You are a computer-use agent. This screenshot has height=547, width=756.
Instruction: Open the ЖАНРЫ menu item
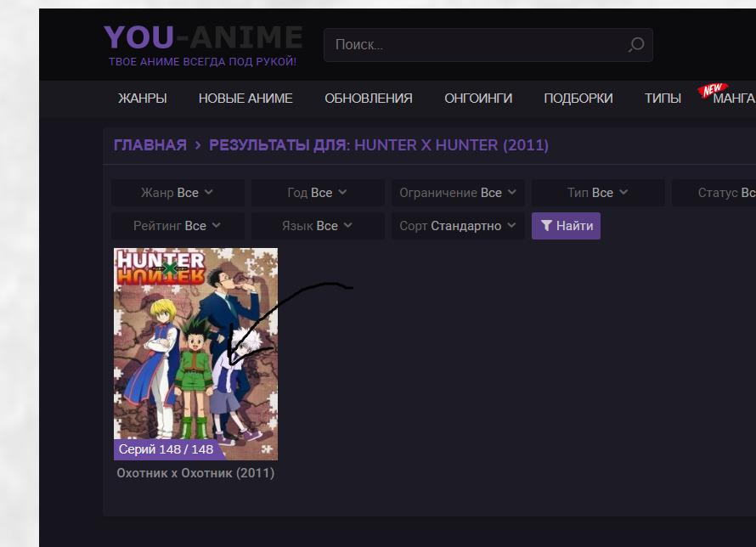point(143,99)
